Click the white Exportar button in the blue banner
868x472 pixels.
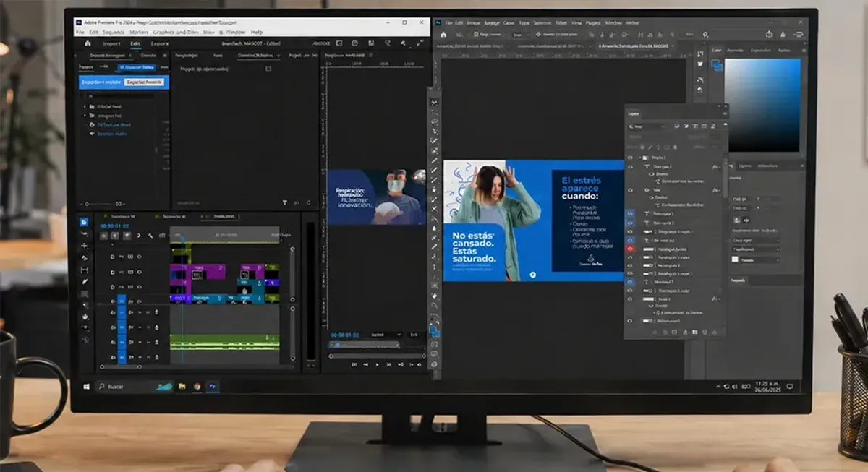(144, 82)
